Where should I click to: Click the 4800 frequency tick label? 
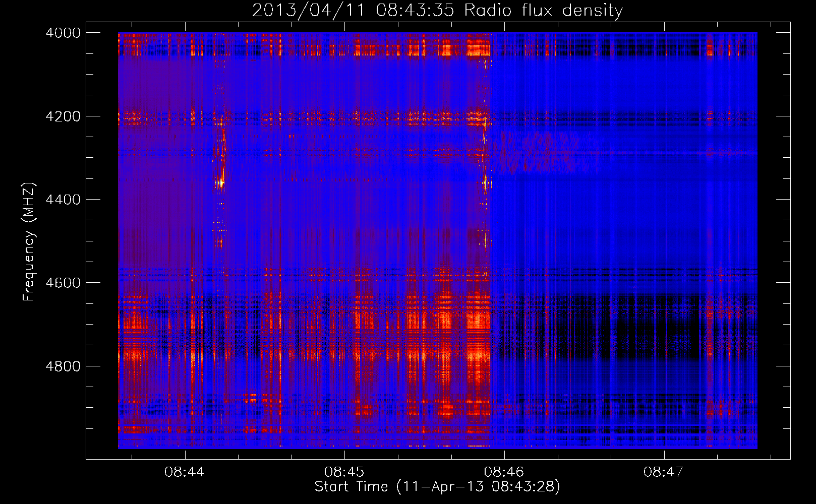[x=63, y=366]
